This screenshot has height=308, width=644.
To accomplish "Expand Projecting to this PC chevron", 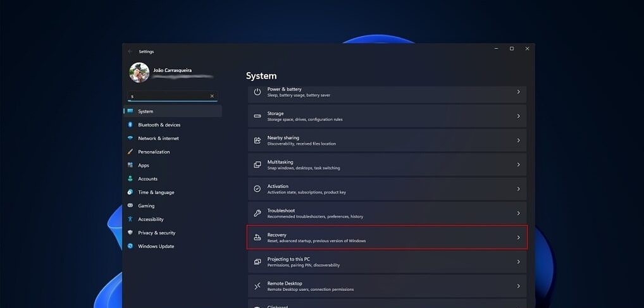I will point(518,261).
